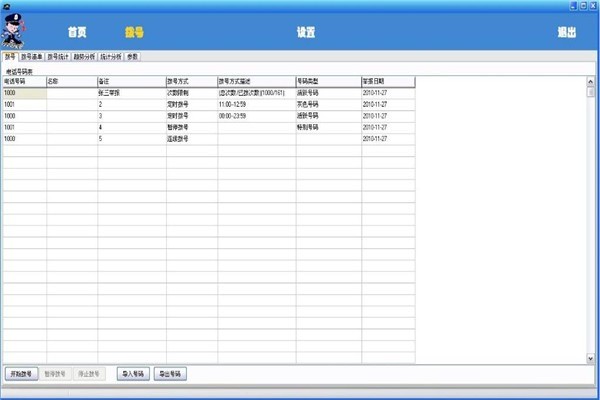Click the 开始拨号 button
This screenshot has width=600, height=400.
(x=21, y=373)
